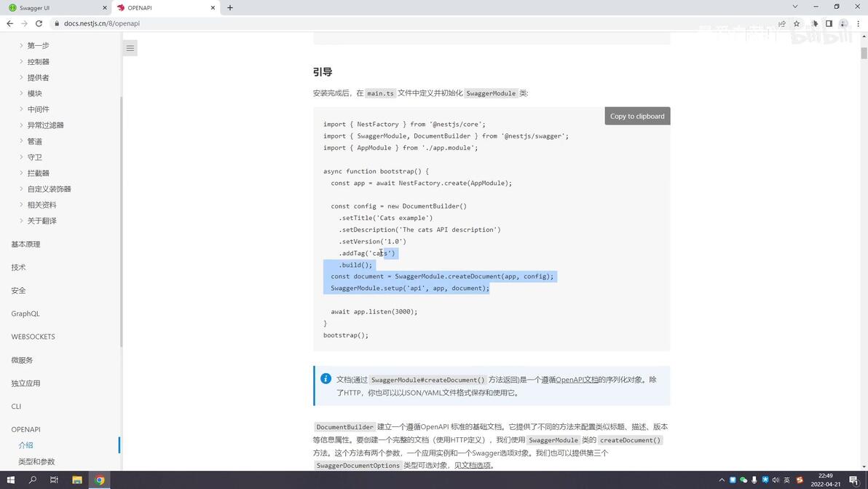
Task: Open the 技术 section
Action: tap(18, 267)
